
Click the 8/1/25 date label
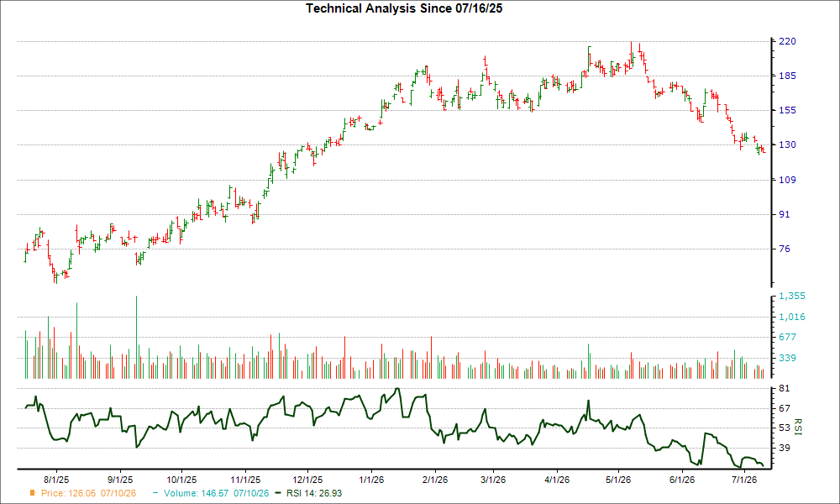click(55, 480)
